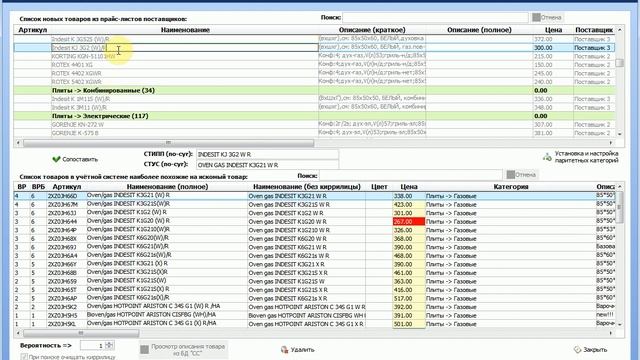Select row Oven/gas INDESIT K3G21 (W) R
Screen dimensions: 640x360
pos(314,196)
